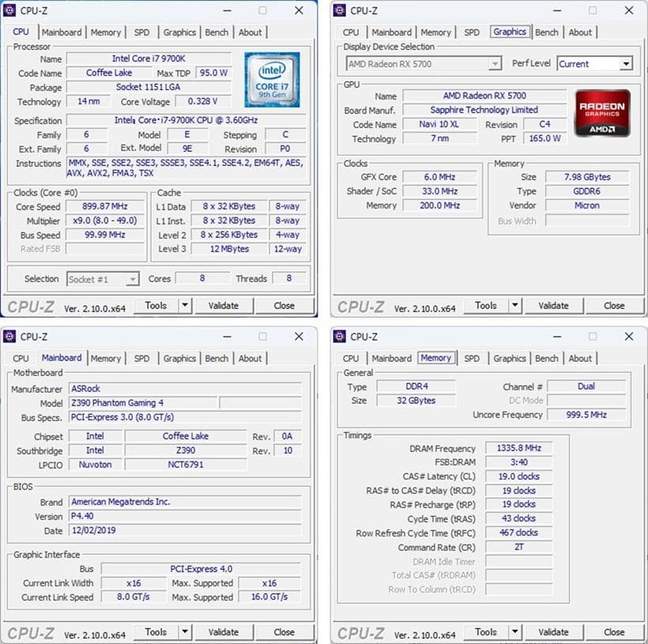Click the CPU-Z application icon in the title bar
Image resolution: width=648 pixels, height=644 pixels.
click(x=11, y=10)
